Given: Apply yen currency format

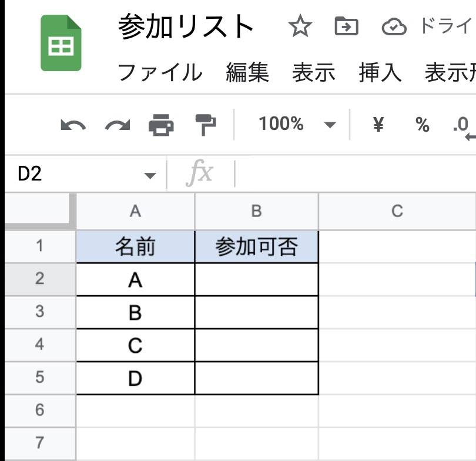Looking at the screenshot, I should (x=378, y=124).
